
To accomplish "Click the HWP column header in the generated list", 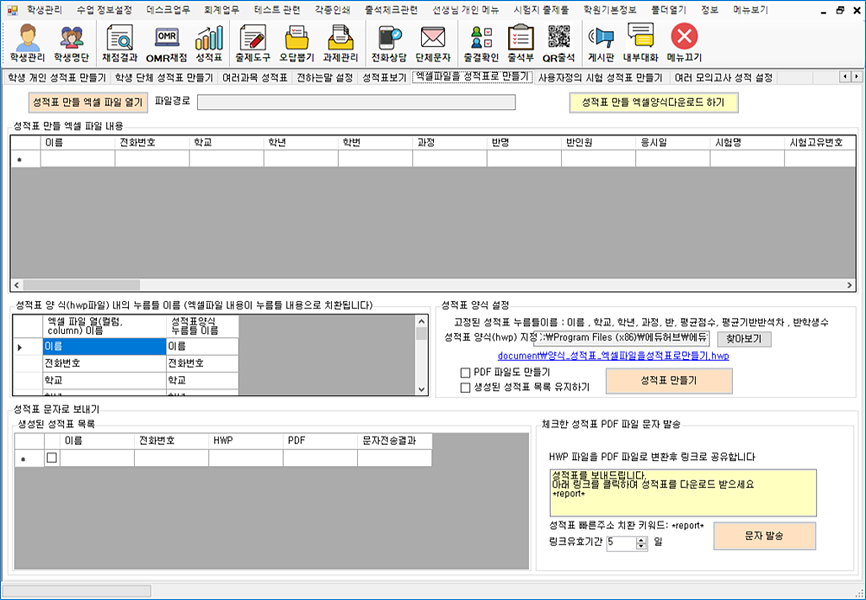I will coord(246,441).
